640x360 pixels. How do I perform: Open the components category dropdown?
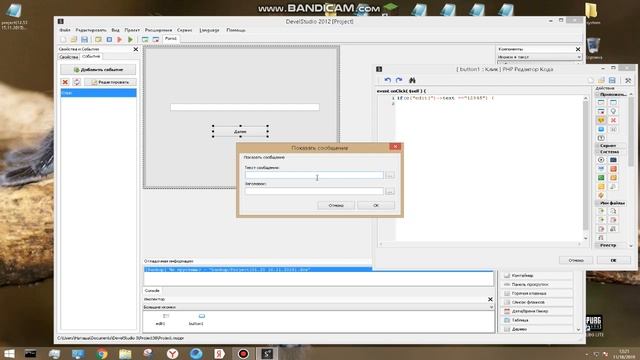[539, 57]
